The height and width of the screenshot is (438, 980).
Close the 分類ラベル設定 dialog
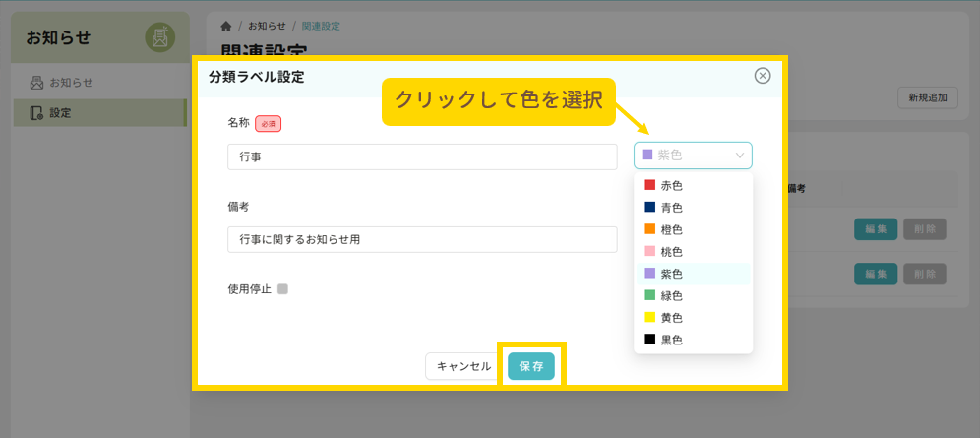(762, 76)
